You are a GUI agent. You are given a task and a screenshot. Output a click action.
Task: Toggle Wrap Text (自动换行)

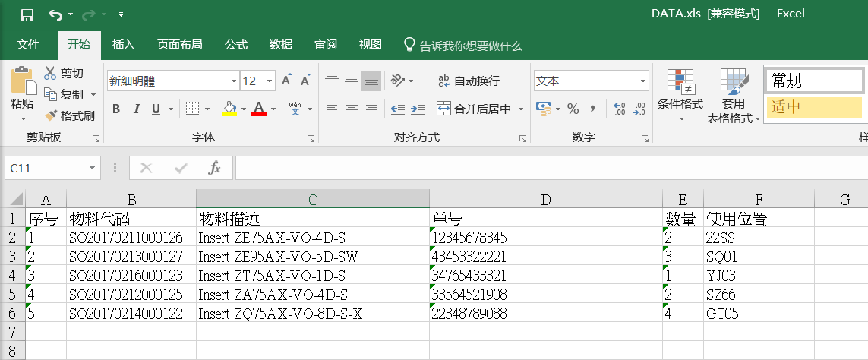(469, 81)
